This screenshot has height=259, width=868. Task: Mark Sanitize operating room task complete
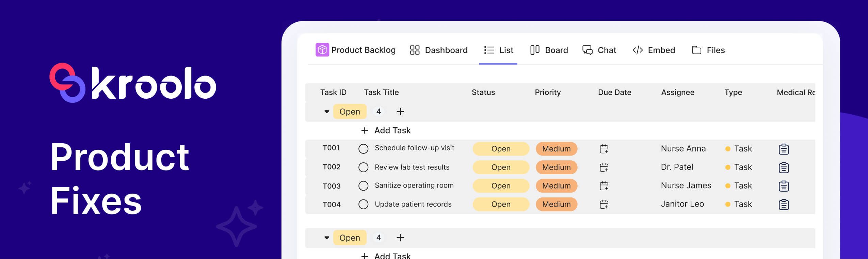tap(363, 185)
